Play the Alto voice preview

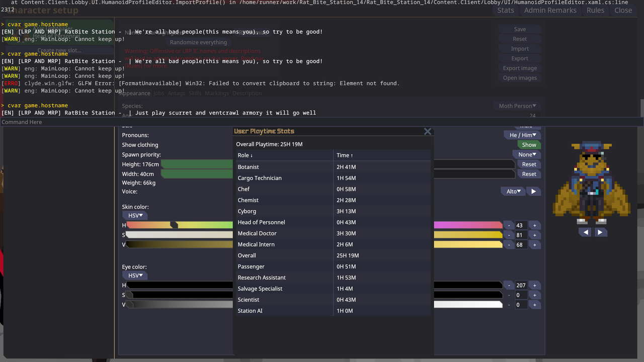533,191
